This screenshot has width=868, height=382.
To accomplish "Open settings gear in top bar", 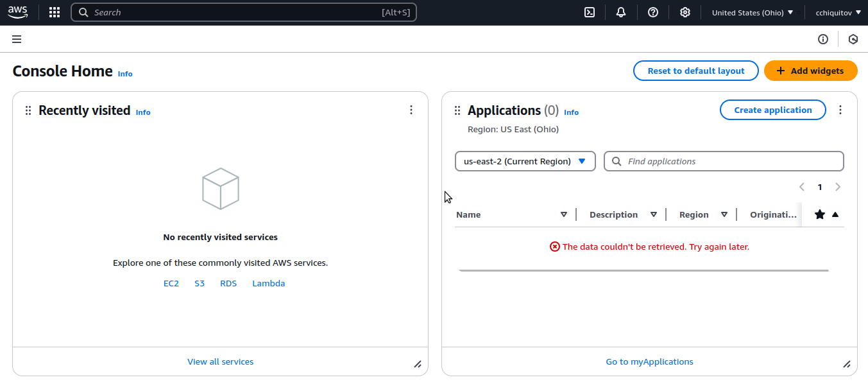I will (685, 12).
